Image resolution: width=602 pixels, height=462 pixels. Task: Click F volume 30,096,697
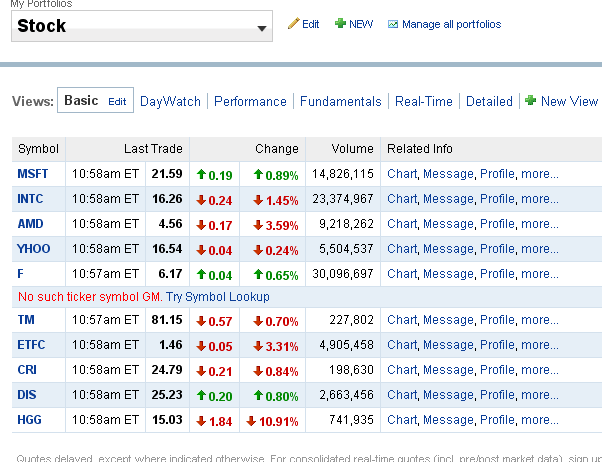[342, 273]
